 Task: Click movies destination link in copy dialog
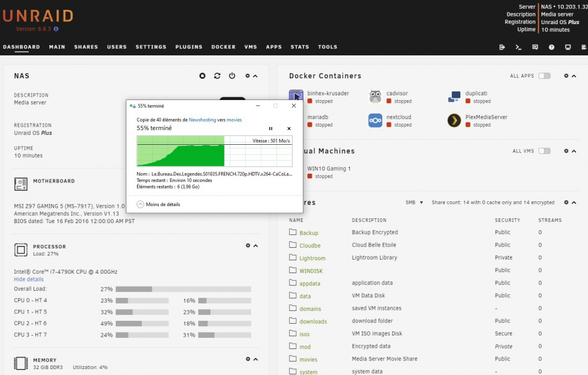(x=234, y=120)
